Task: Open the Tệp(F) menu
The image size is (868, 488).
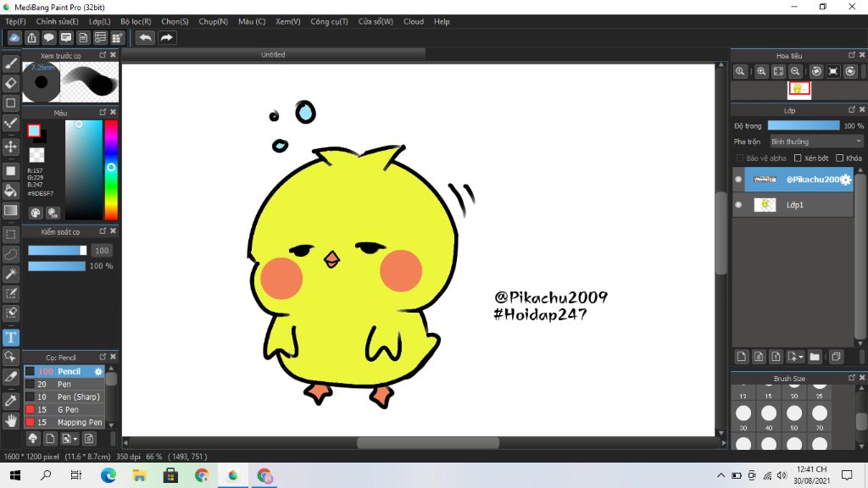Action: [x=15, y=21]
